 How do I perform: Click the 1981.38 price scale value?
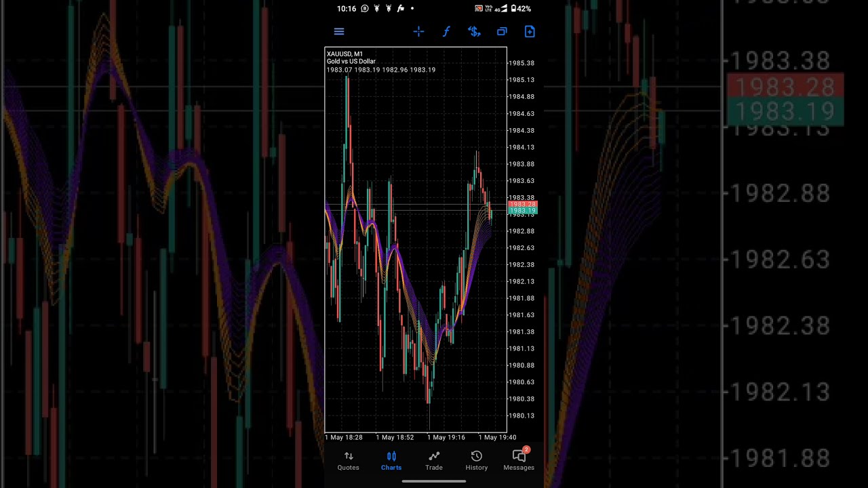click(x=521, y=332)
